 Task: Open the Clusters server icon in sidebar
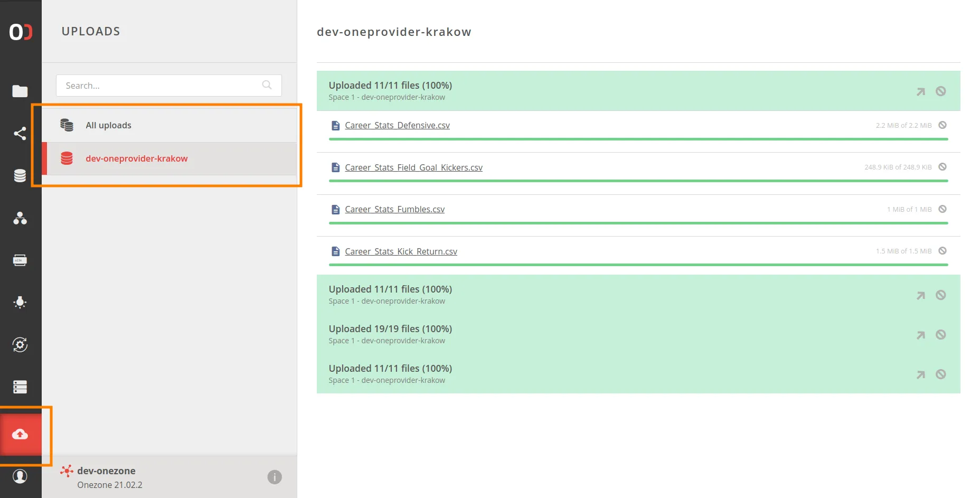click(20, 387)
